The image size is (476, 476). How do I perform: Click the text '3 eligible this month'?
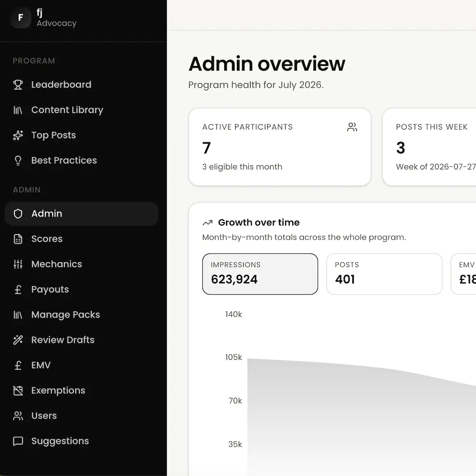(x=242, y=167)
